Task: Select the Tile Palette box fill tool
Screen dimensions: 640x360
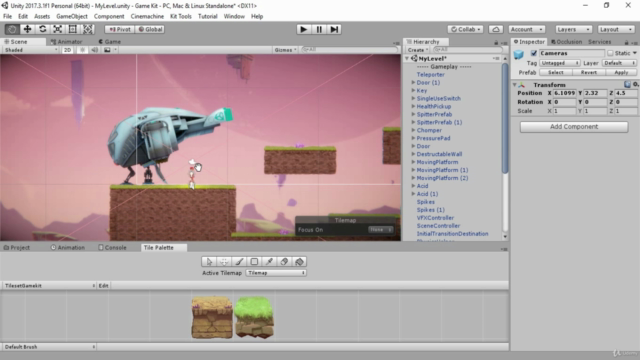Action: click(254, 262)
